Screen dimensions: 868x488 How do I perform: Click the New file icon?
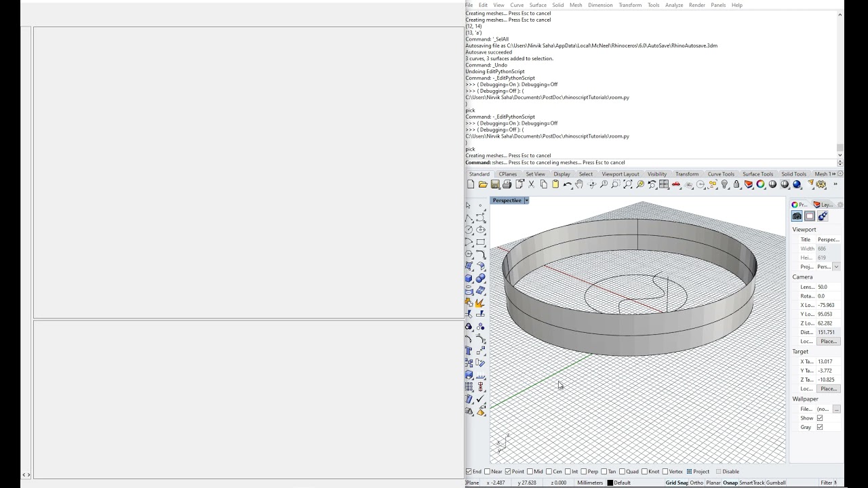click(x=471, y=184)
